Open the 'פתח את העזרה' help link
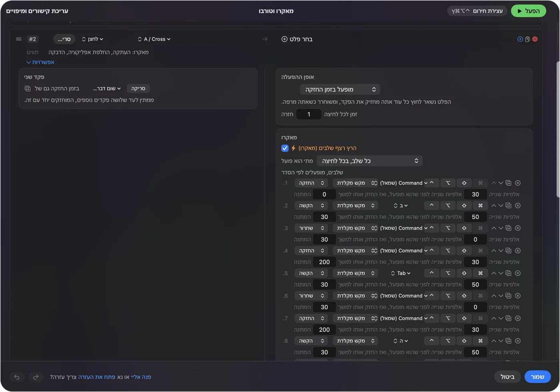The height and width of the screenshot is (392, 560). point(97,377)
